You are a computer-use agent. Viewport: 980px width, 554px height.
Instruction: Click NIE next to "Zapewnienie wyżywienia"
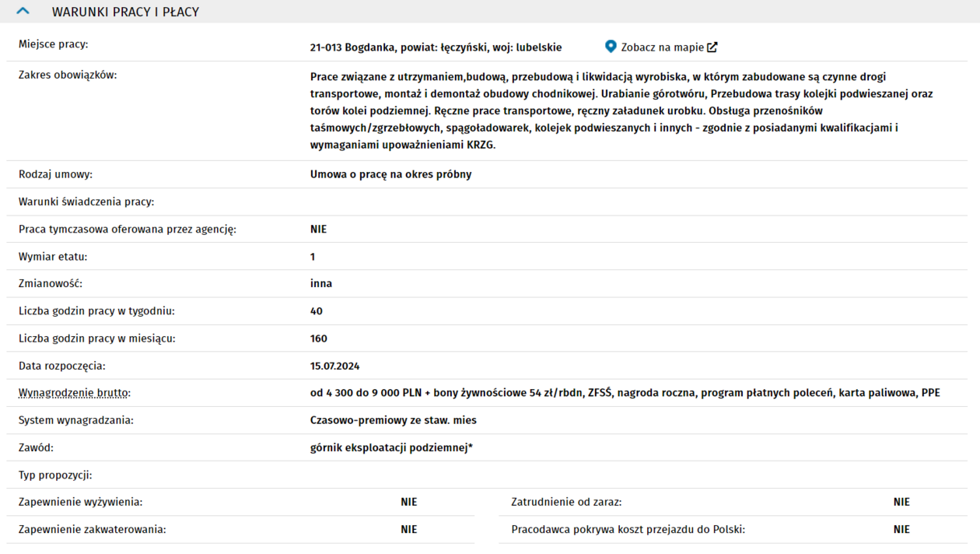[x=409, y=502]
